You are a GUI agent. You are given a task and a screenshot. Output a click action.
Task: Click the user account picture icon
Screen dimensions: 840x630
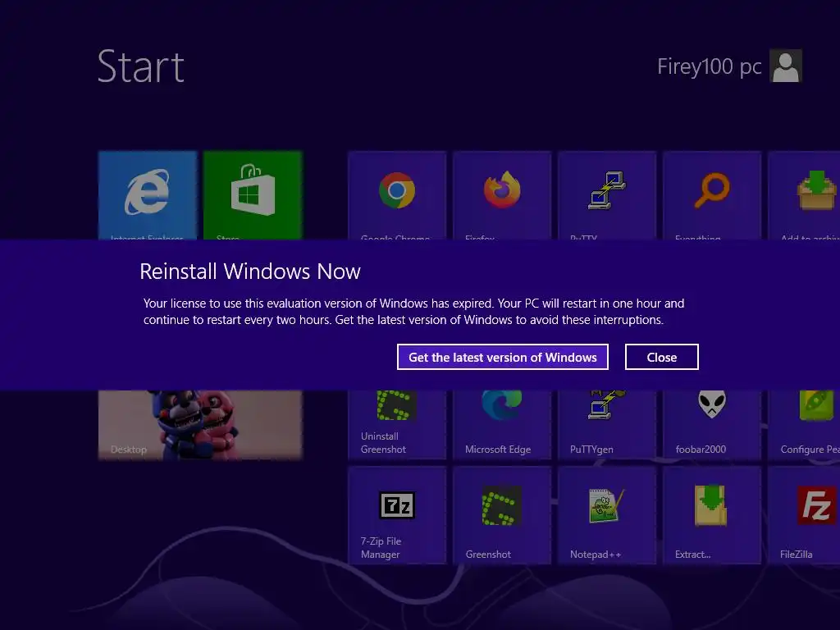coord(785,66)
